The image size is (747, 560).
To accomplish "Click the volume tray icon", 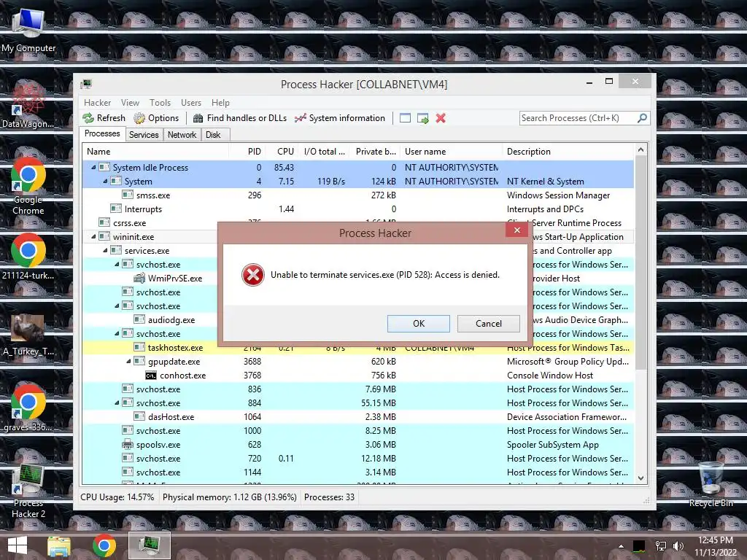I will pos(678,546).
